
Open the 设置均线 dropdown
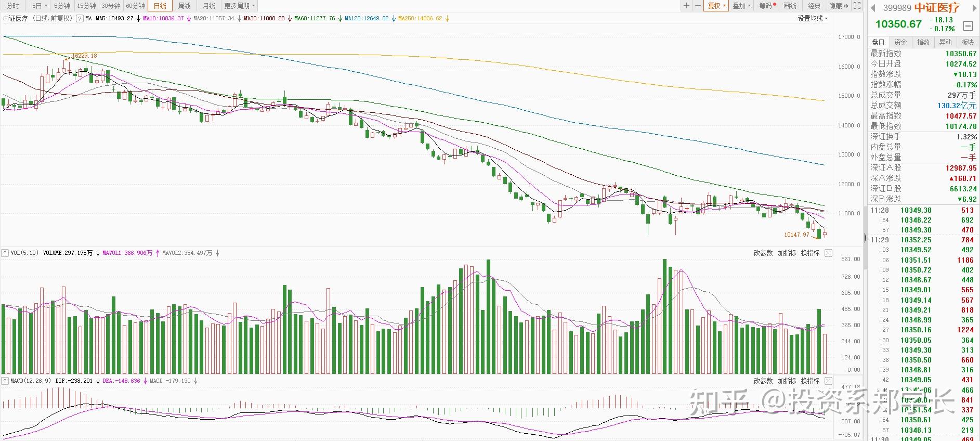pos(813,18)
